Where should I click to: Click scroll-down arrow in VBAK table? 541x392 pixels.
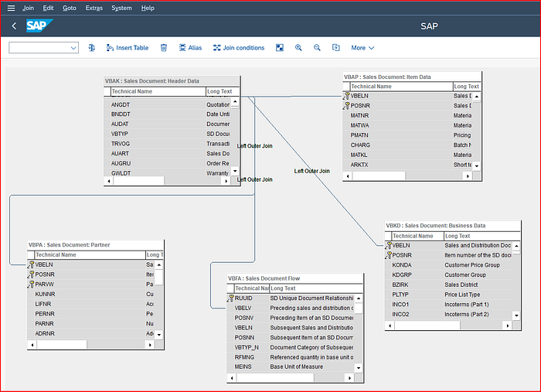click(235, 171)
